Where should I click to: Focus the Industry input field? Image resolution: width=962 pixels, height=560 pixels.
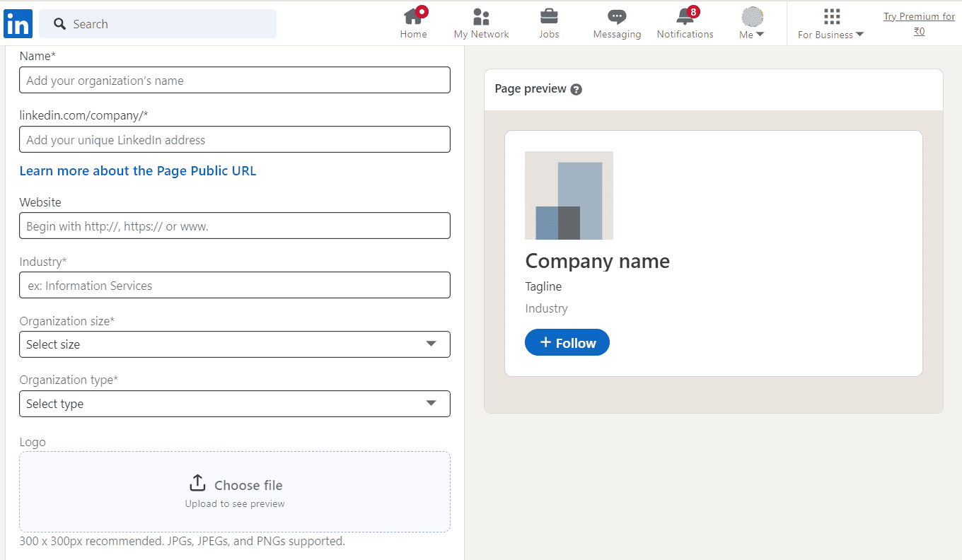[235, 285]
